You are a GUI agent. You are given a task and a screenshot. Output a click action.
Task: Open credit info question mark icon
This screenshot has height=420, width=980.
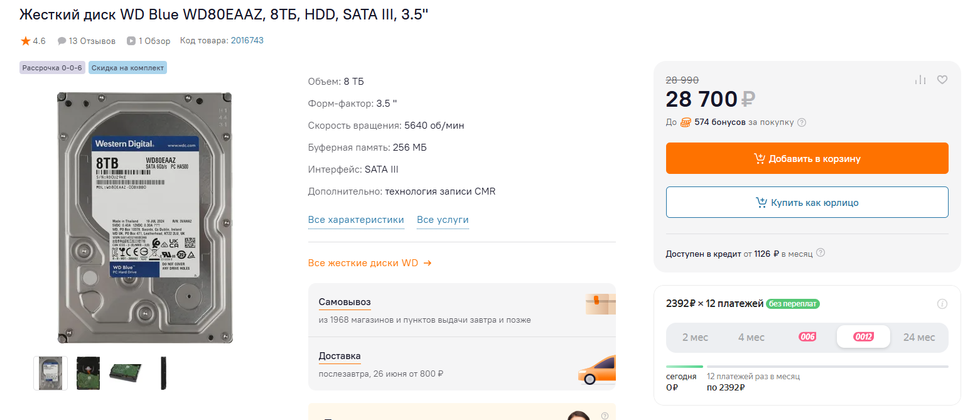point(821,253)
